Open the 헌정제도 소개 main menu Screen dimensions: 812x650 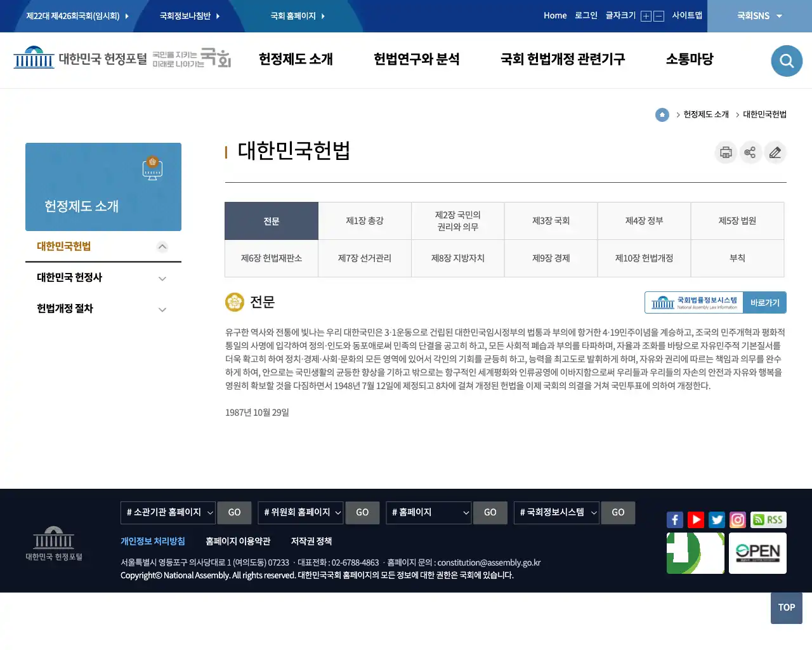tap(296, 59)
